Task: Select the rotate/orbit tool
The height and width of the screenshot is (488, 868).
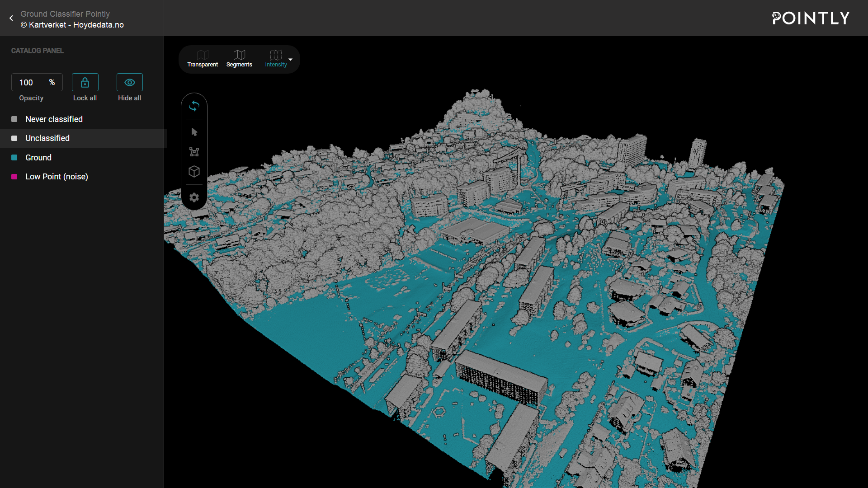Action: (194, 106)
